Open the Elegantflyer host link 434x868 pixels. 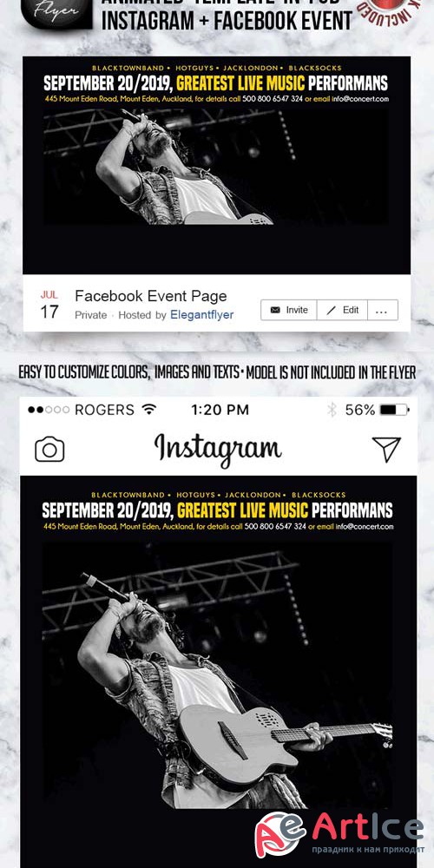pos(201,315)
